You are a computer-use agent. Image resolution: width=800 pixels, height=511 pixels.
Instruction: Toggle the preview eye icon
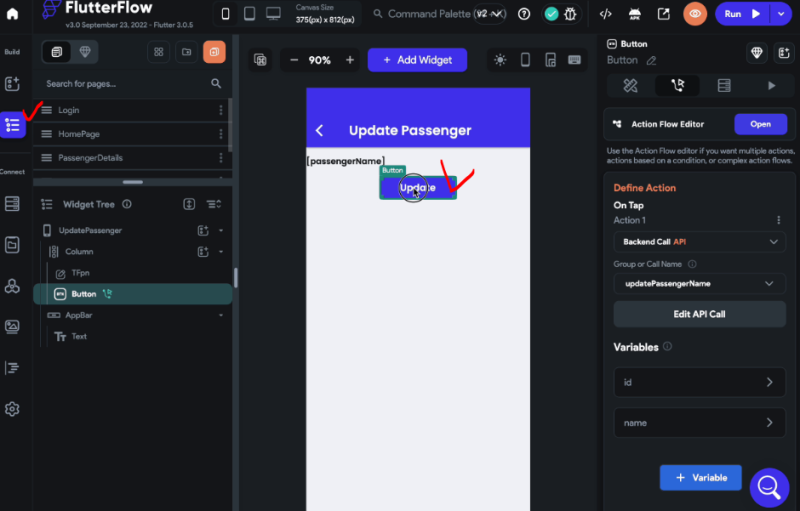695,14
